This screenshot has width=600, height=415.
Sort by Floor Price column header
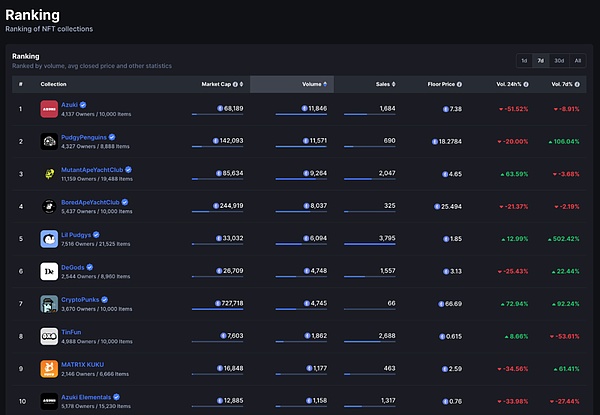[442, 84]
